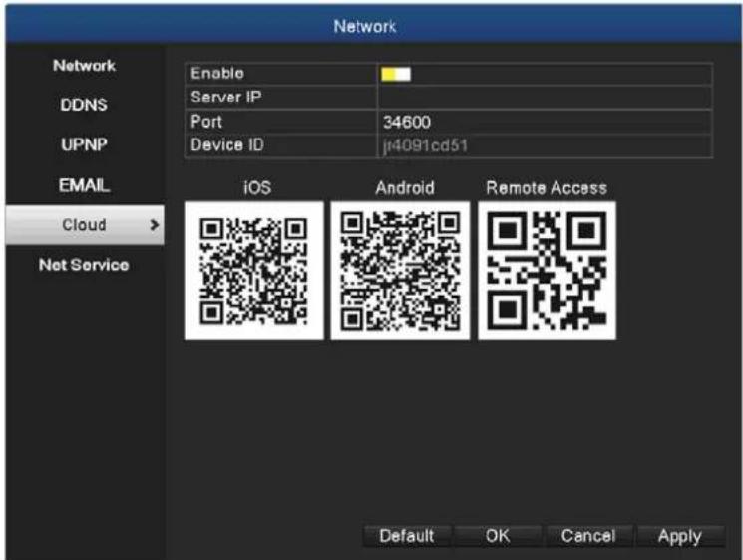Click the arrow beside Cloud

click(154, 225)
